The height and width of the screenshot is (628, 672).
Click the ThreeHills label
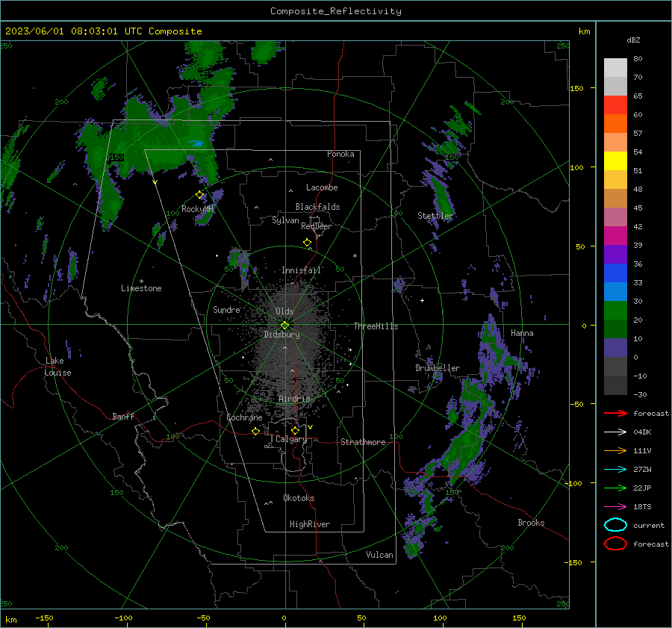376,326
